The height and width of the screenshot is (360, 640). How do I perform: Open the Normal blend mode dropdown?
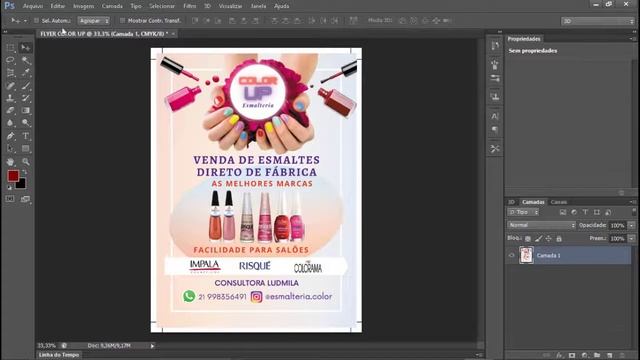tap(541, 225)
